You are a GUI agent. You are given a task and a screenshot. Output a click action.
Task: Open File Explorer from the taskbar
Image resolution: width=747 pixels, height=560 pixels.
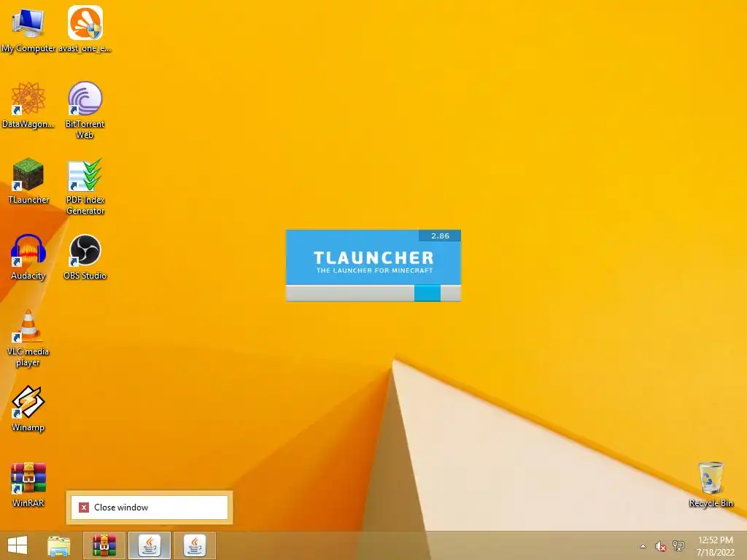coord(58,545)
